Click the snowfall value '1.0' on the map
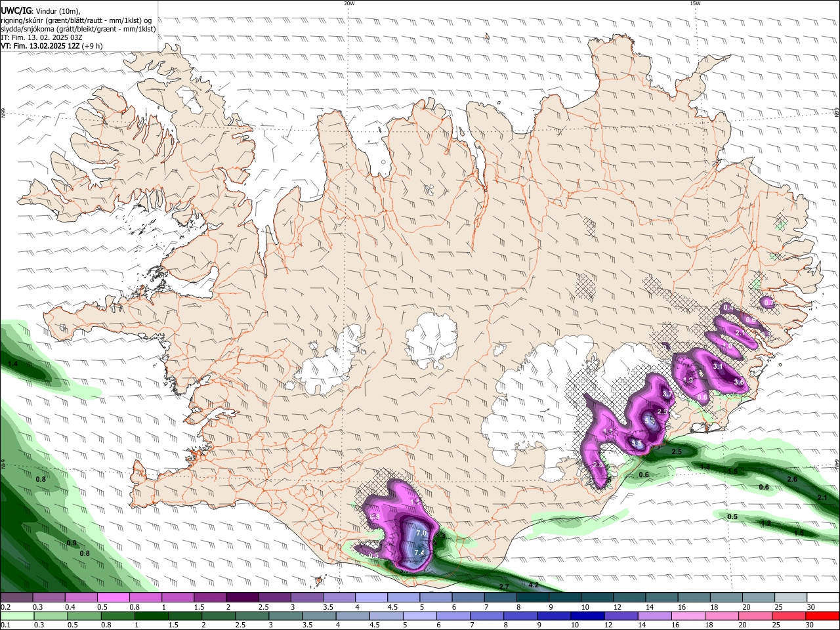This screenshot has height=630, width=840. coord(726,346)
